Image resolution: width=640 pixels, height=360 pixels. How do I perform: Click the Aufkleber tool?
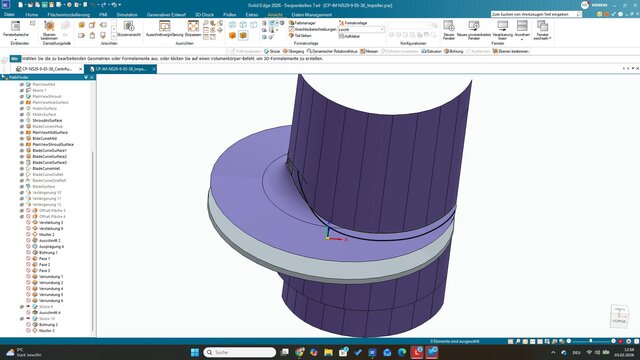click(349, 36)
